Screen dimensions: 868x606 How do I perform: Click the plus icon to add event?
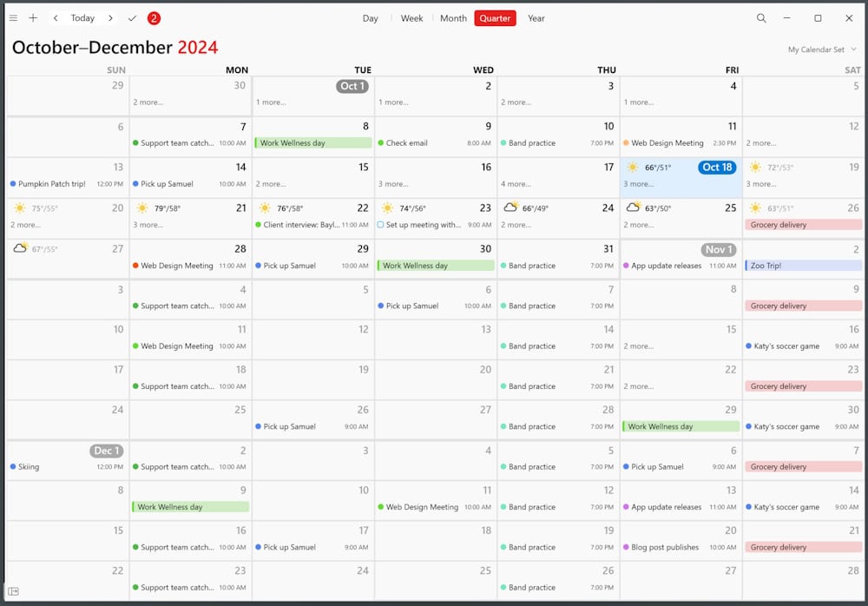(x=33, y=18)
